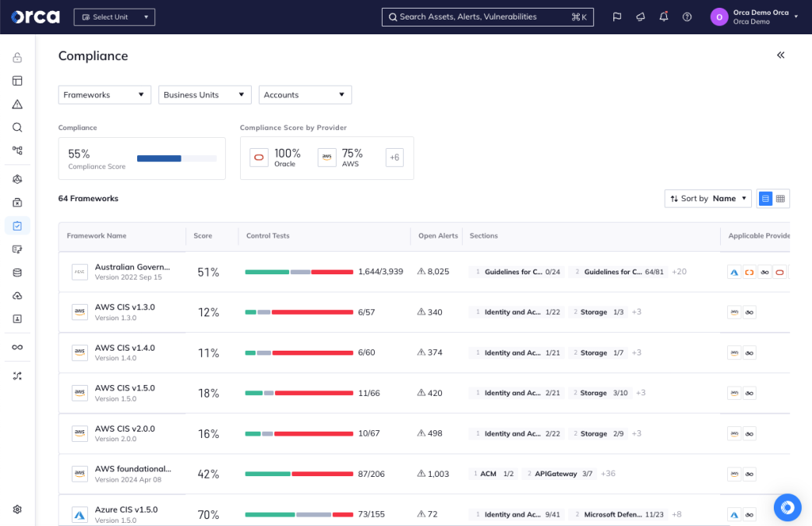Switch to list view
The width and height of the screenshot is (812, 526).
coord(765,199)
